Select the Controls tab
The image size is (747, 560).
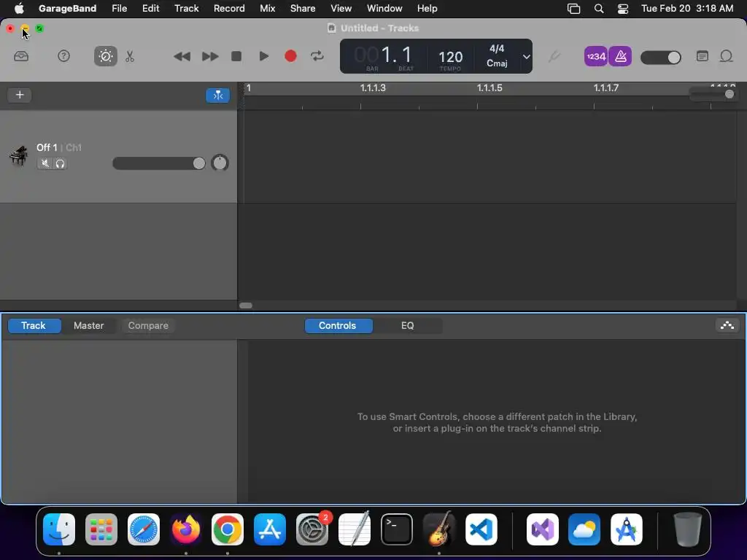[338, 326]
